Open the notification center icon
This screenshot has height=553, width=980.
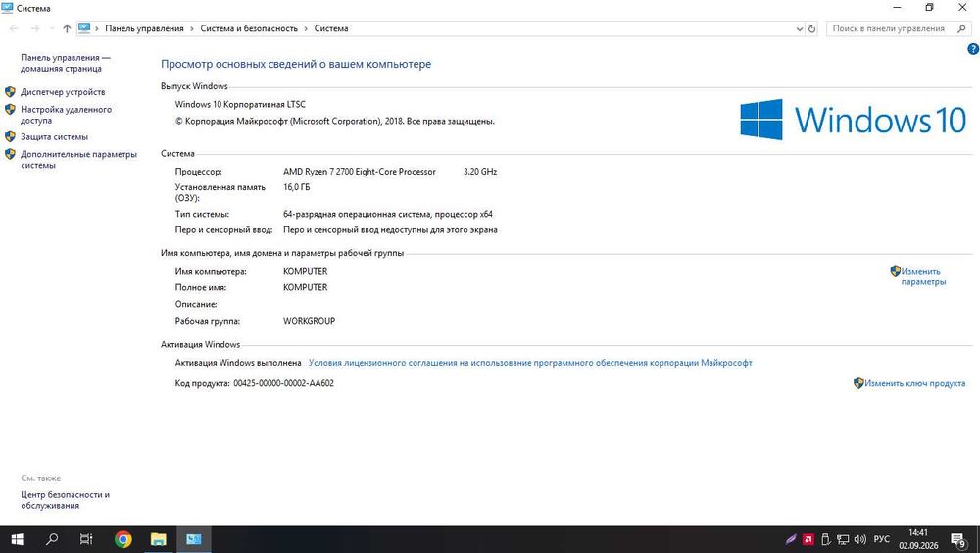[958, 540]
